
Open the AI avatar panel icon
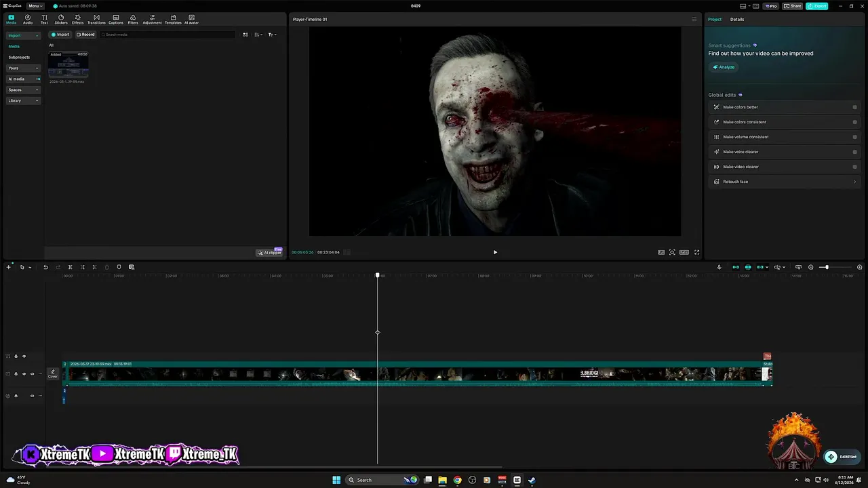click(191, 19)
